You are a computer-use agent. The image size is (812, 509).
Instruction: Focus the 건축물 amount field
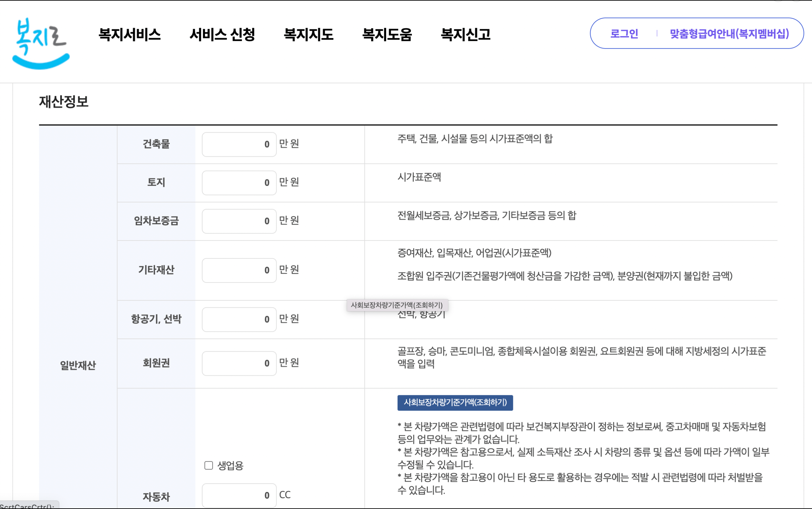pyautogui.click(x=239, y=144)
